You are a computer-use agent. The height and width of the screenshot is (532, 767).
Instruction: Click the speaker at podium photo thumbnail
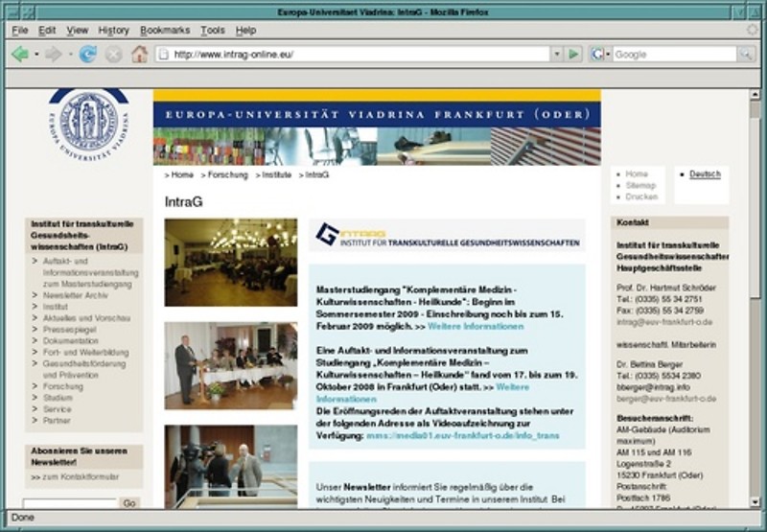pos(231,366)
